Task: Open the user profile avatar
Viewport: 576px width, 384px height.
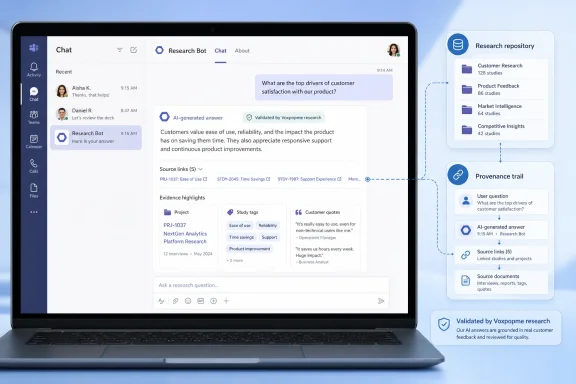Action: click(x=394, y=50)
